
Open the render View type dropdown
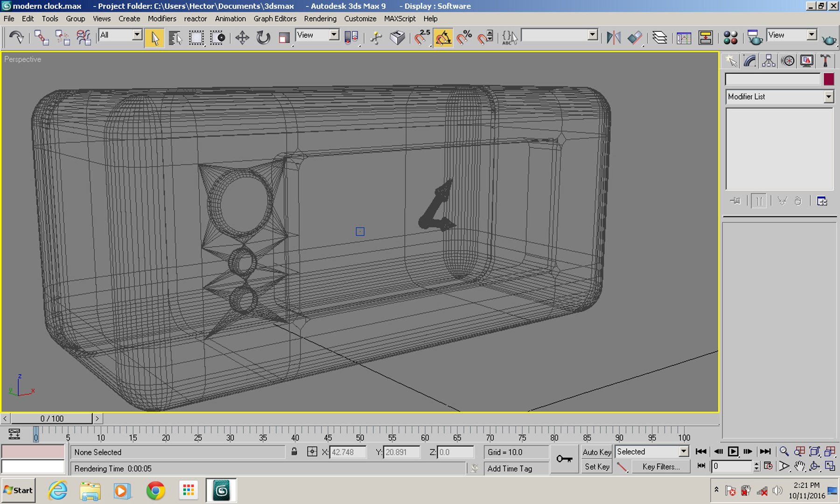pos(792,35)
